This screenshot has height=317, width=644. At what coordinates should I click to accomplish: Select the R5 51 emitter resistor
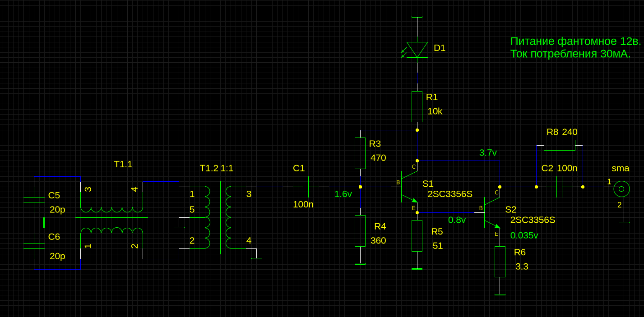(x=417, y=236)
